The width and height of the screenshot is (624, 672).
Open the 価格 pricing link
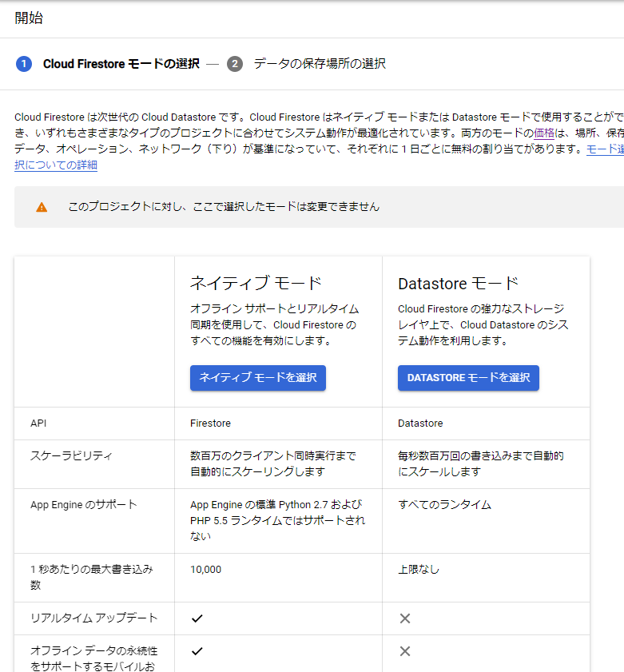pos(544,133)
